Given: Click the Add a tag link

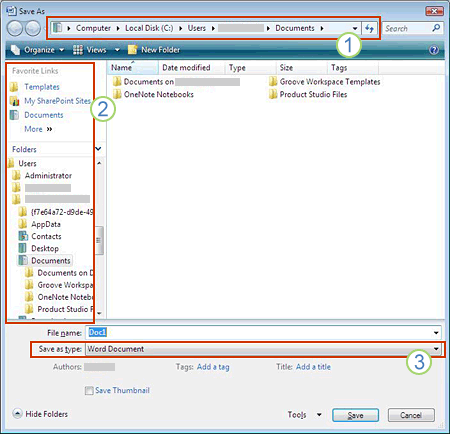Looking at the screenshot, I should tap(213, 367).
